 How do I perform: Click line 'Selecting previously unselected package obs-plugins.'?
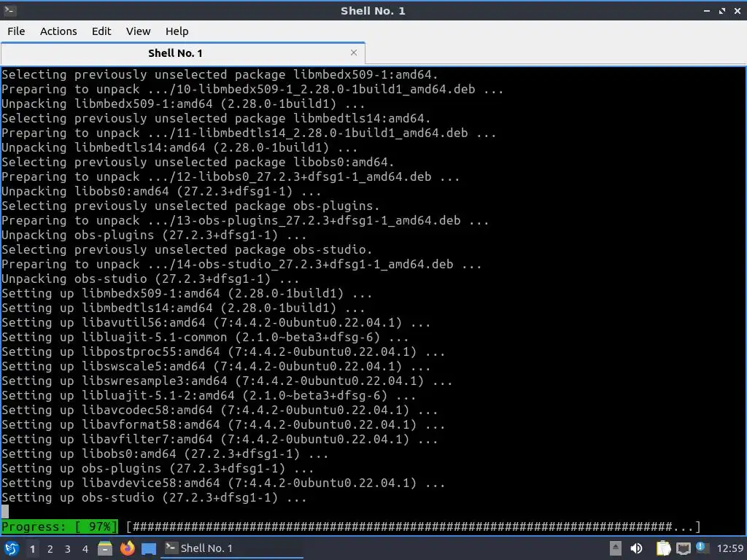click(190, 206)
